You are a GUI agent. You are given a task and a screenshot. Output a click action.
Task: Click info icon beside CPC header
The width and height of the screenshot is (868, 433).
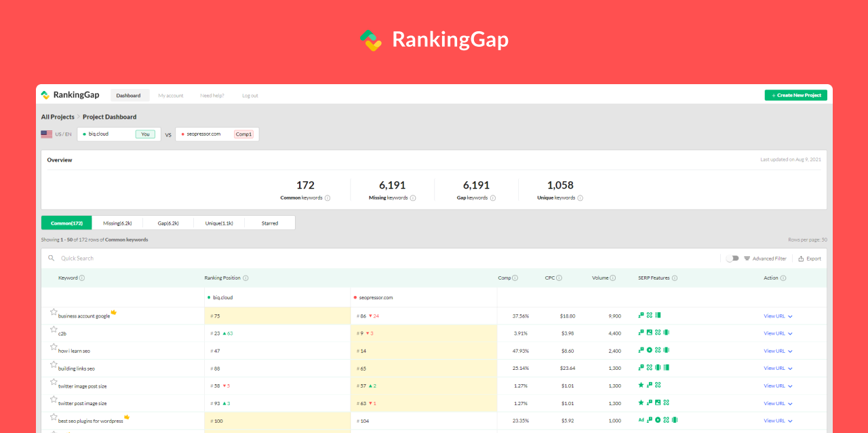tap(559, 278)
